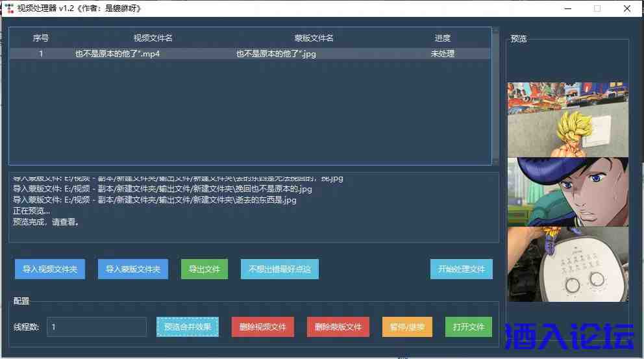Start processing with 开始处理文件

461,269
